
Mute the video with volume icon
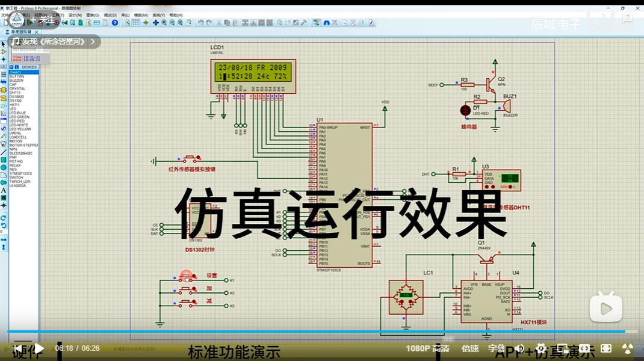tap(519, 349)
